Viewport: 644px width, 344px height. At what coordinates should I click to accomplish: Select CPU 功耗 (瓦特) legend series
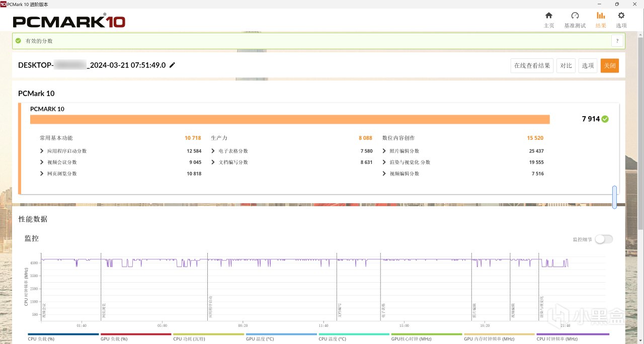click(208, 337)
